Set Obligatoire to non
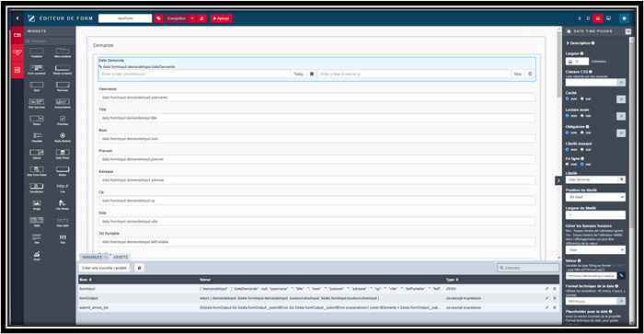This screenshot has height=334, width=644. click(568, 132)
